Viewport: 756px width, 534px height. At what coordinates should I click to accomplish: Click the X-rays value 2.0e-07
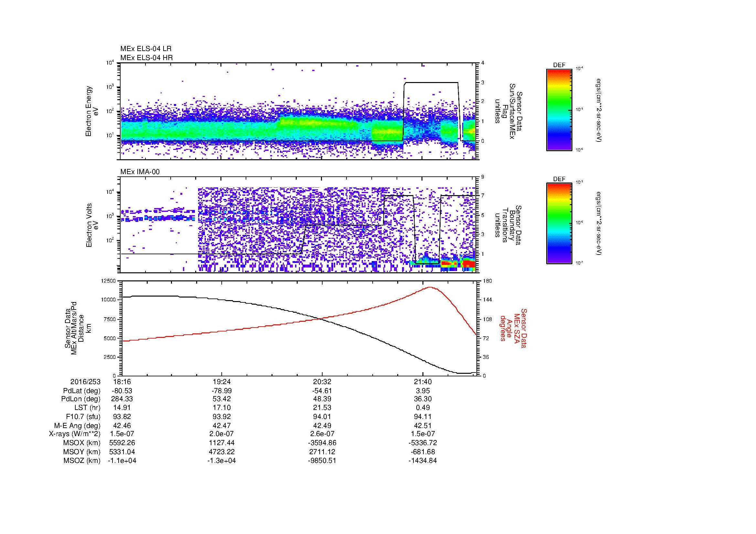[x=222, y=434]
